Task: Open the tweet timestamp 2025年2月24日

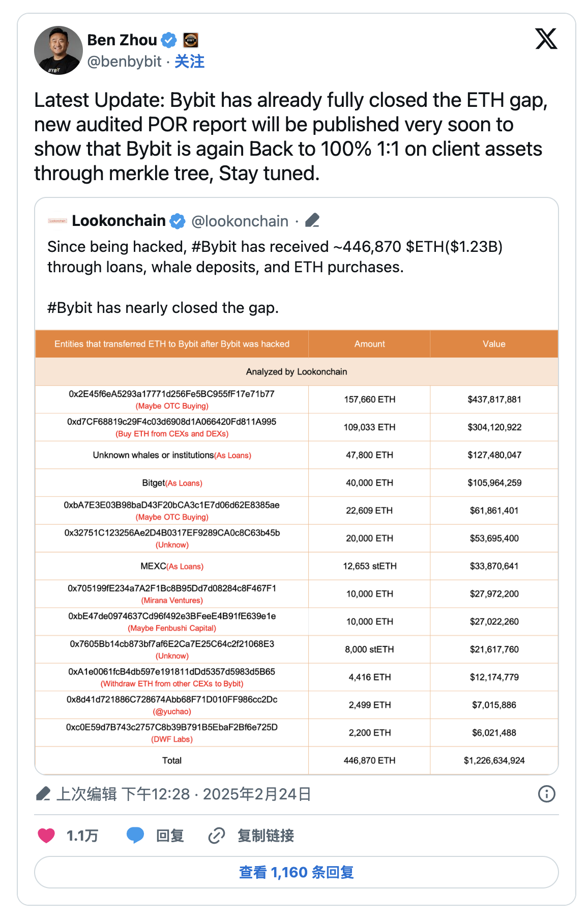Action: tap(257, 794)
